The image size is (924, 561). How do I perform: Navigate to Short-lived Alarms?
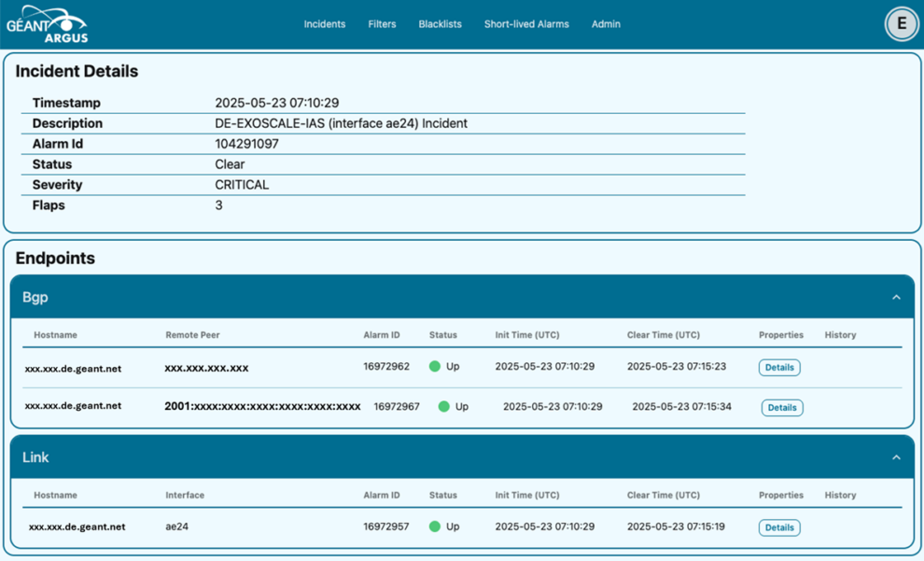click(x=525, y=24)
